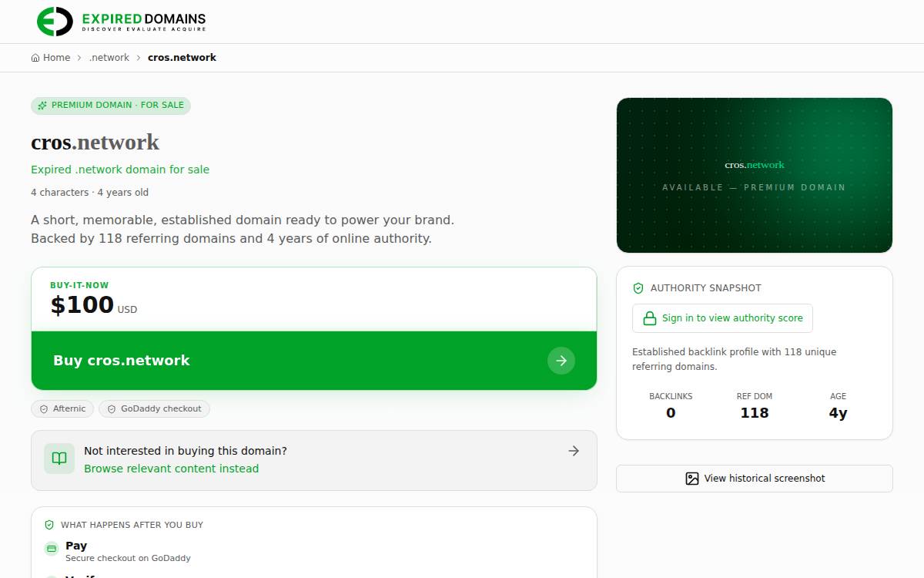Click 'Secure checkout on GoDaddy' text
This screenshot has height=578, width=924.
pos(128,558)
